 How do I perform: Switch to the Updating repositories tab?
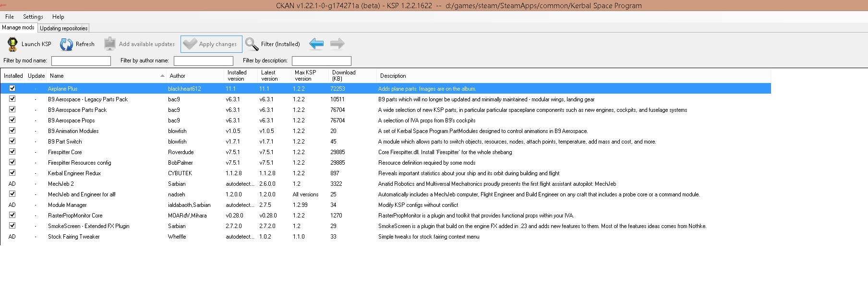(x=63, y=28)
